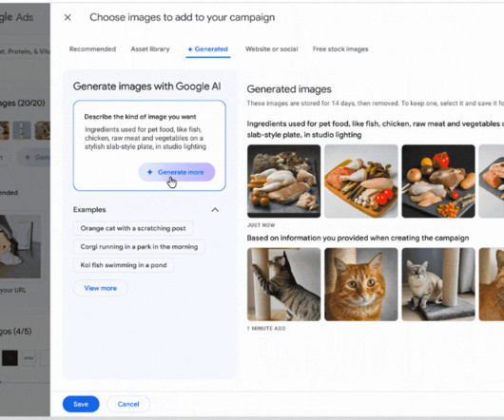
Task: Select image of gray cat beside scratching post
Action: pyautogui.click(x=438, y=284)
